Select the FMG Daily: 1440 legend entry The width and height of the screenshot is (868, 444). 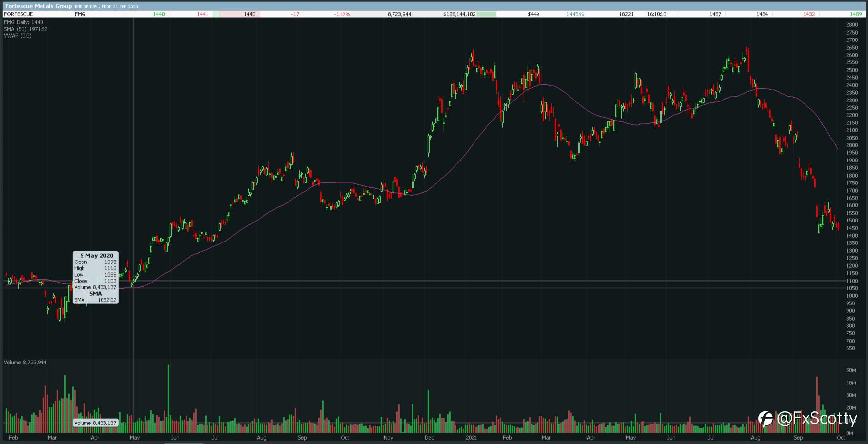23,22
